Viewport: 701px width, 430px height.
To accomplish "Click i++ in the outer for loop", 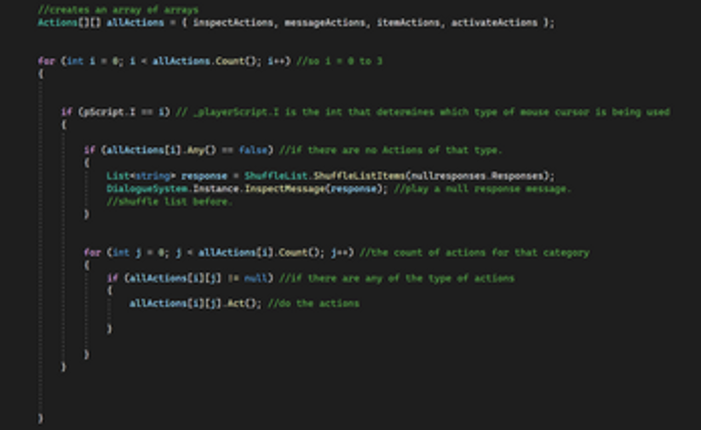I will [276, 61].
